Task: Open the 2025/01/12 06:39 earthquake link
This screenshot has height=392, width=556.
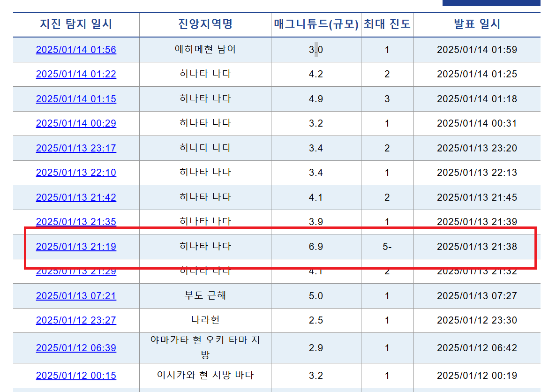Action: [x=76, y=348]
